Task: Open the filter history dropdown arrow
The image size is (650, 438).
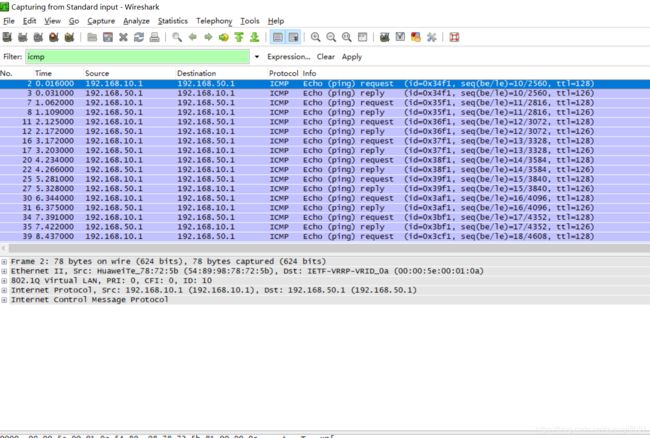Action: coord(257,57)
